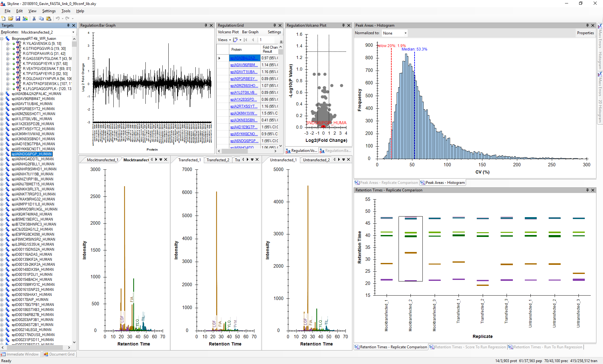Click the New Document toolbar icon
Screen dimensions: 603x364
pos(3,19)
